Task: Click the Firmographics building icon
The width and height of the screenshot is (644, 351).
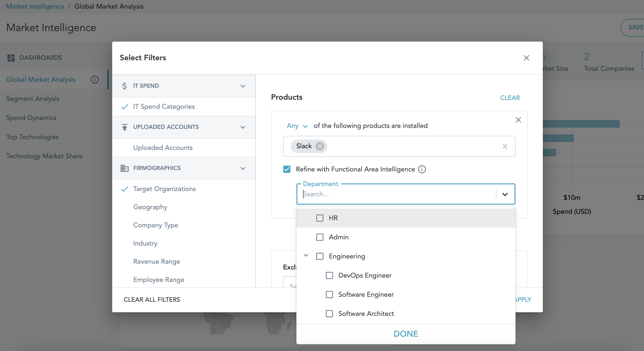Action: point(124,168)
